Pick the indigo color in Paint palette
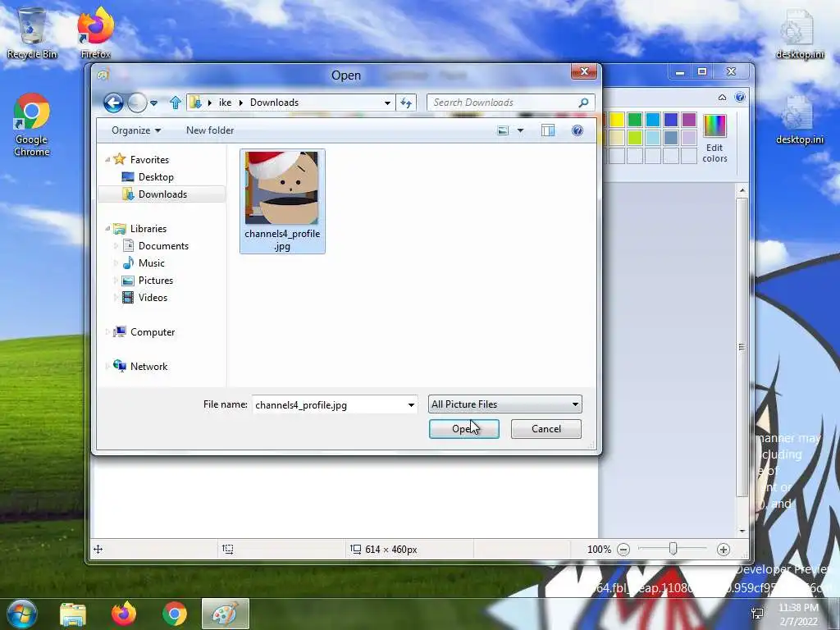 point(671,120)
